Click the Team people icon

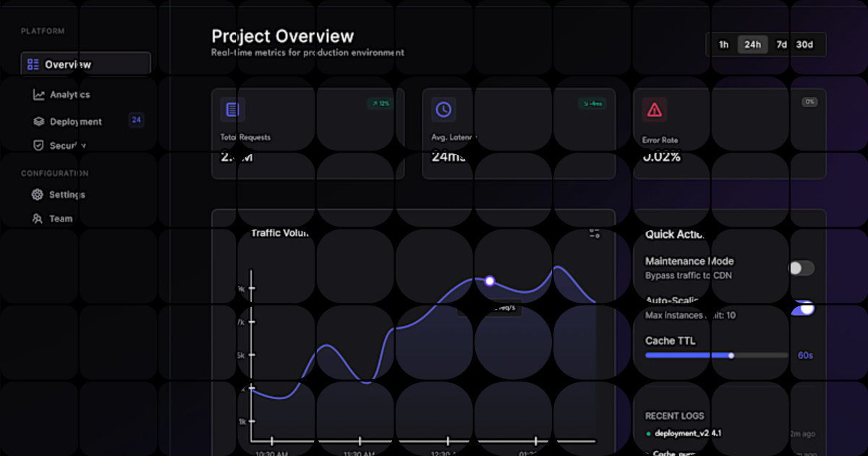(x=38, y=219)
